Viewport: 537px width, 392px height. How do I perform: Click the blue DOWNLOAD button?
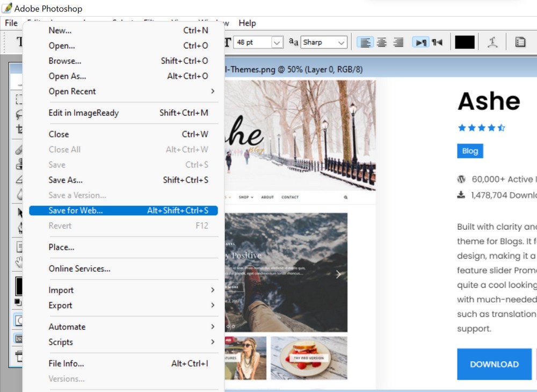(x=494, y=364)
